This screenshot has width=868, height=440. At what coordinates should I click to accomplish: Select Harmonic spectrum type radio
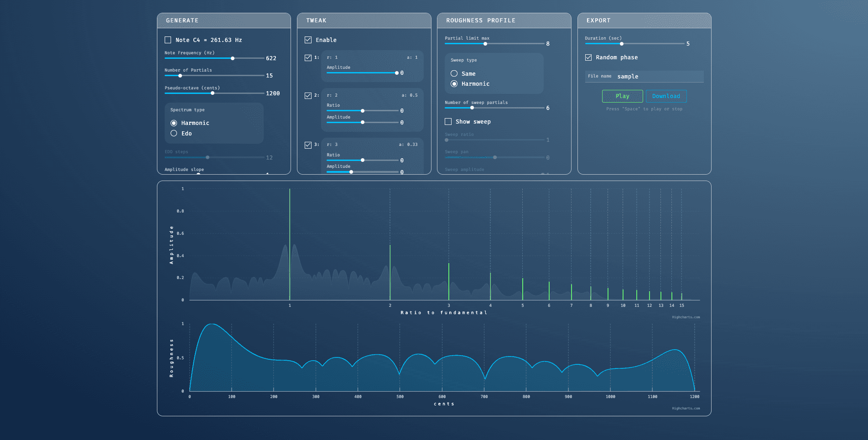coord(174,123)
